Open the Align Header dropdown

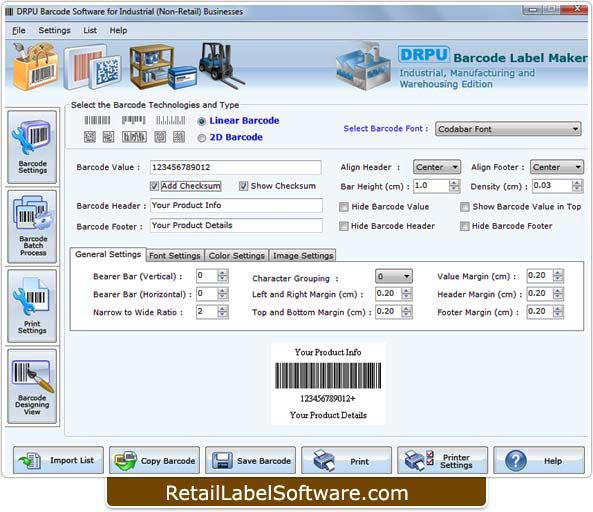[x=437, y=167]
